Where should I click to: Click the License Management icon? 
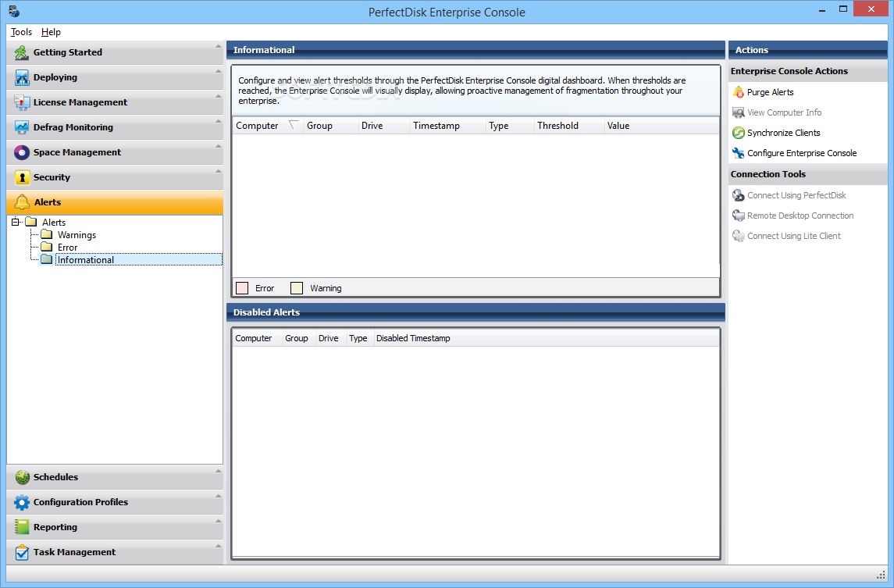click(22, 102)
